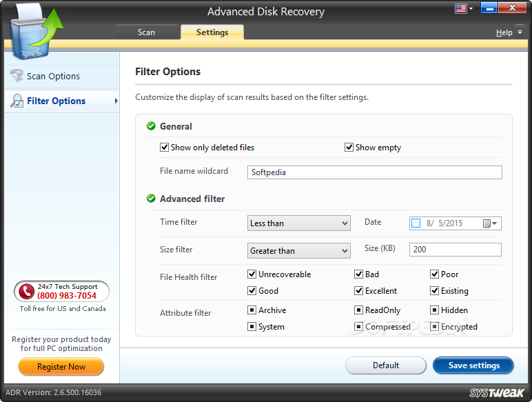Toggle the Show empty checkbox

coord(349,148)
